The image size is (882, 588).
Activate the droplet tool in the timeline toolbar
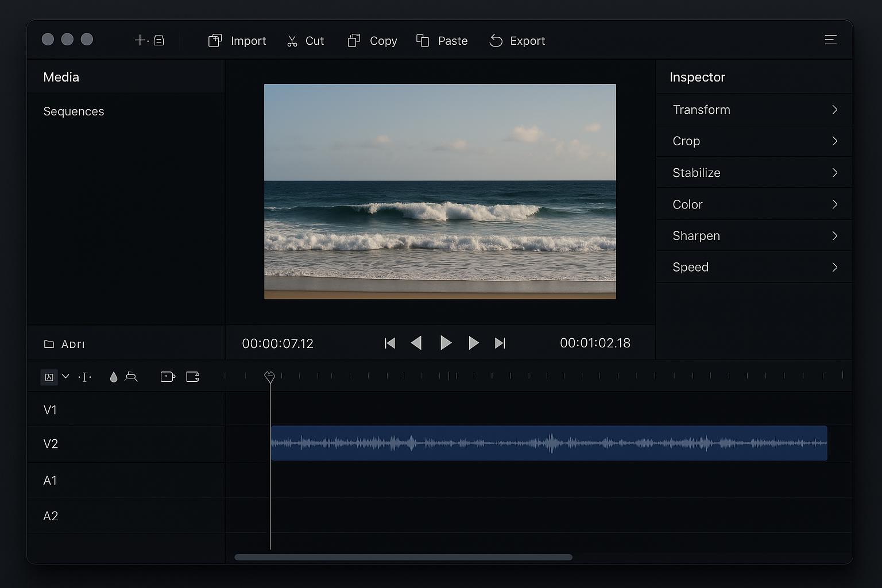click(113, 377)
